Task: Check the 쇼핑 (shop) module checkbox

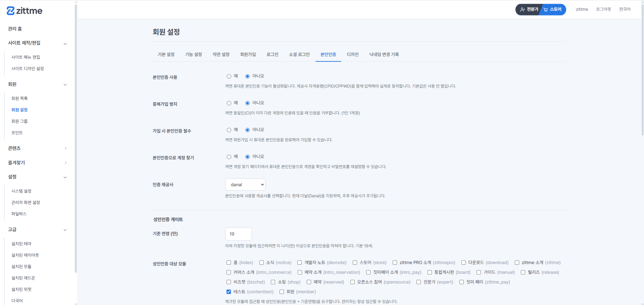Action: 273,282
